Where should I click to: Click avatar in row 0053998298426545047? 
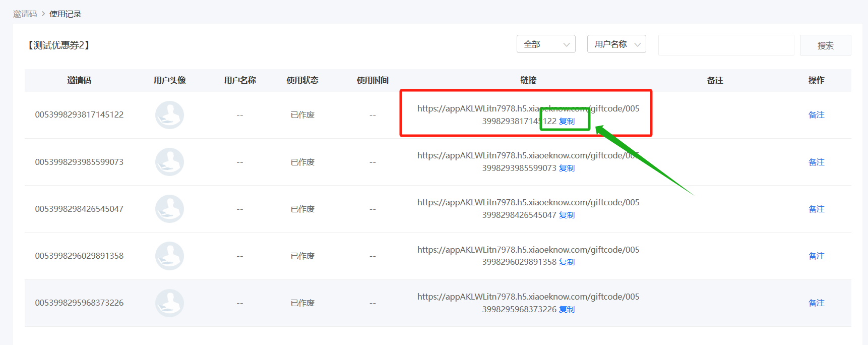tap(169, 209)
